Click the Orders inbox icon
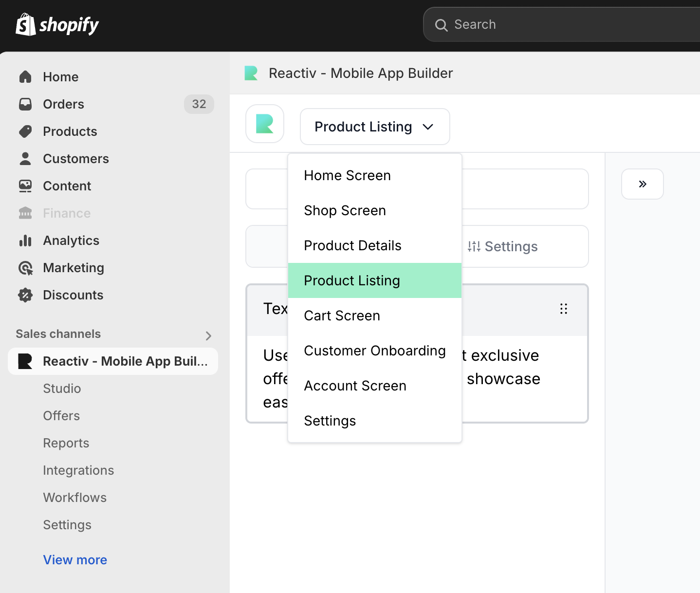This screenshot has width=700, height=593. click(x=25, y=104)
